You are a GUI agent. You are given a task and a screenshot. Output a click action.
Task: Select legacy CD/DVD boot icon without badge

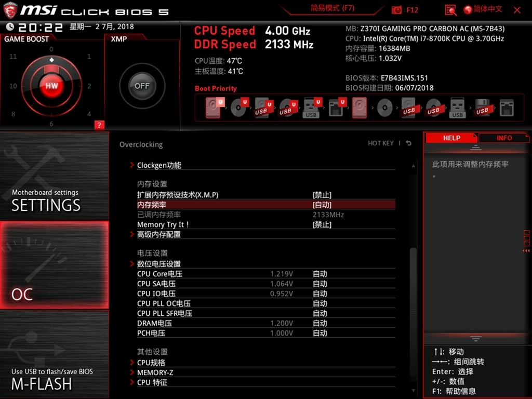pyautogui.click(x=385, y=108)
